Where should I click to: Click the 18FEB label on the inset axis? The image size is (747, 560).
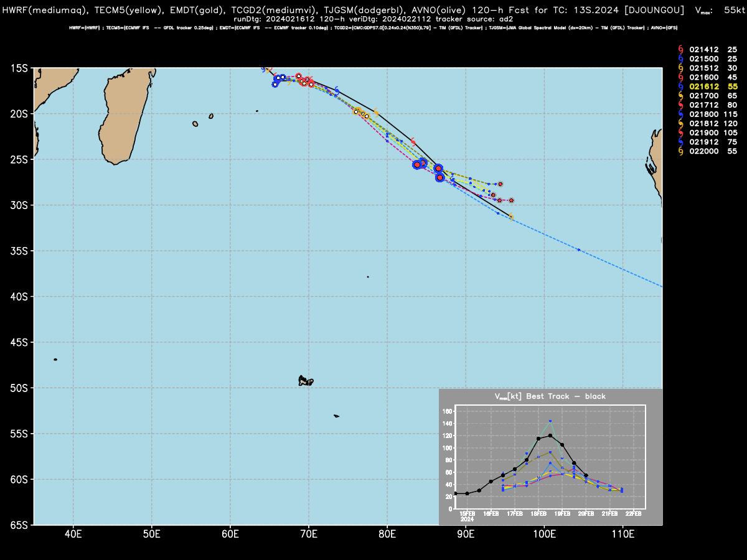click(x=538, y=514)
